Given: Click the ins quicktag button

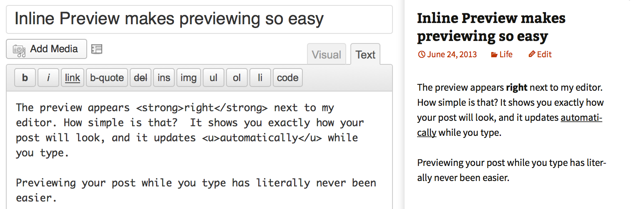Looking at the screenshot, I should point(164,78).
